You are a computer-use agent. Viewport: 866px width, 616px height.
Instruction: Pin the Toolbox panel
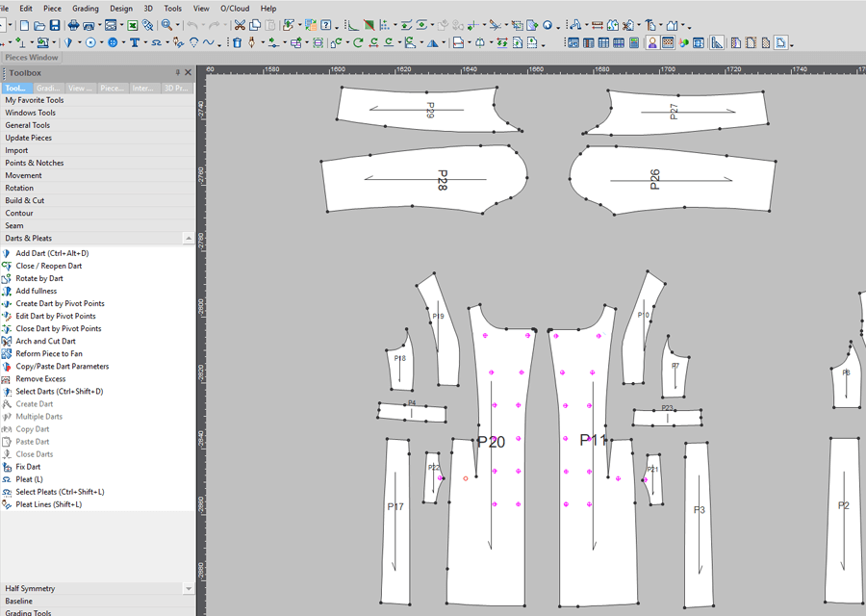pyautogui.click(x=177, y=73)
